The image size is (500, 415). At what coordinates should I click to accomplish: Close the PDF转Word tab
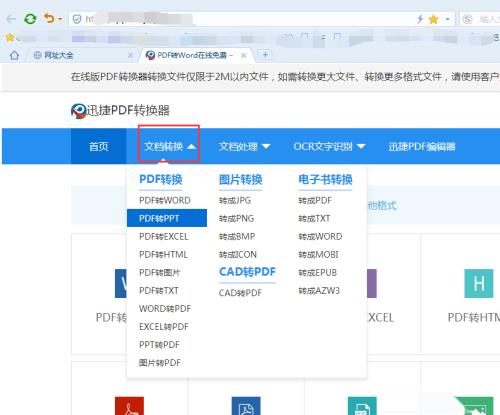point(244,55)
